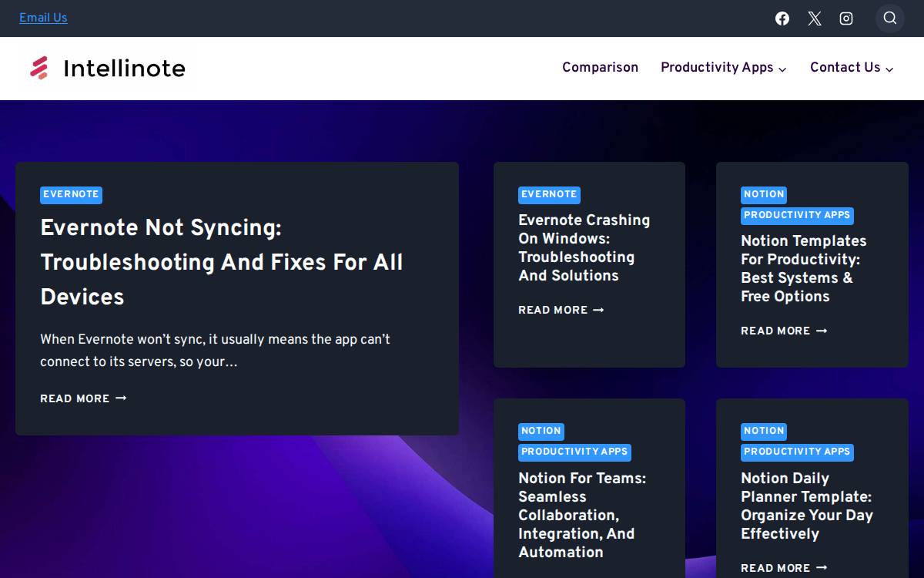The height and width of the screenshot is (578, 924).
Task: Click the Intellinote site title
Action: (x=124, y=69)
